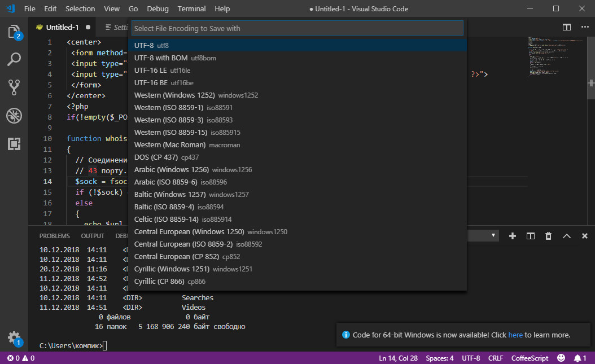Open the Help menu
The image size is (595, 364).
pos(222,8)
